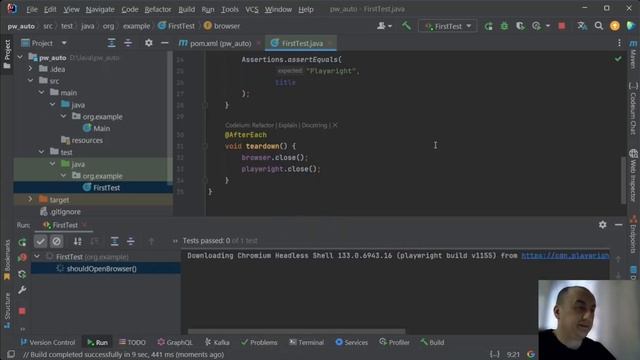
Task: Open the Codeium Chat side panel
Action: 633,109
